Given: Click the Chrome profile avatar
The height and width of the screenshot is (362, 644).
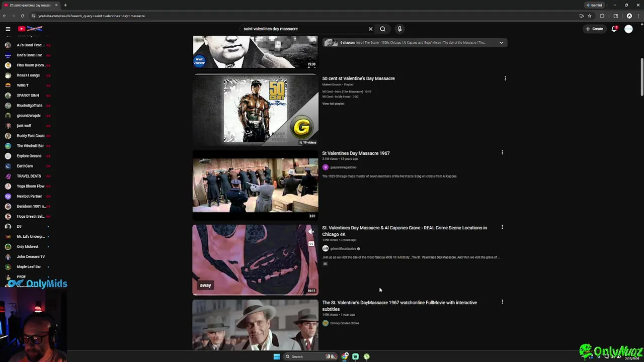Looking at the screenshot, I should (629, 16).
